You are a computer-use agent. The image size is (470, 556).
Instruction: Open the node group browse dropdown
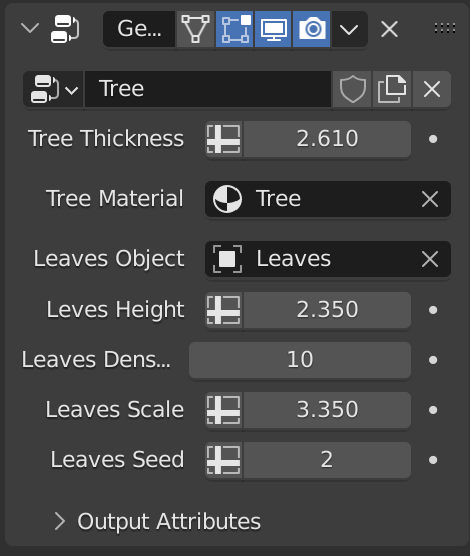coord(54,89)
